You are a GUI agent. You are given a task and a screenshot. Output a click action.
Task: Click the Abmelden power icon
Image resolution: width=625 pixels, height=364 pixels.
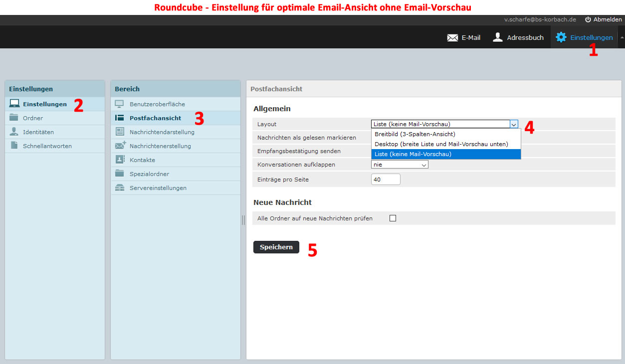pyautogui.click(x=588, y=19)
